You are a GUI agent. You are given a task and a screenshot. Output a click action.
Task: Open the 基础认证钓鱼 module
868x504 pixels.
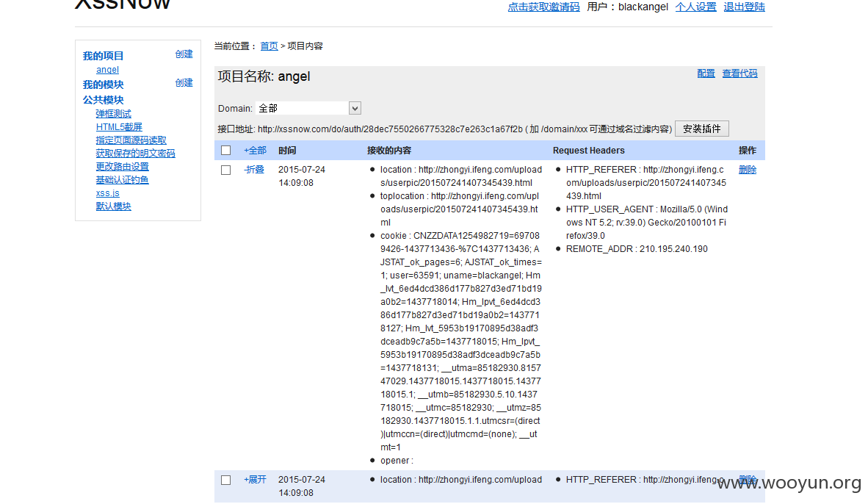(x=123, y=180)
